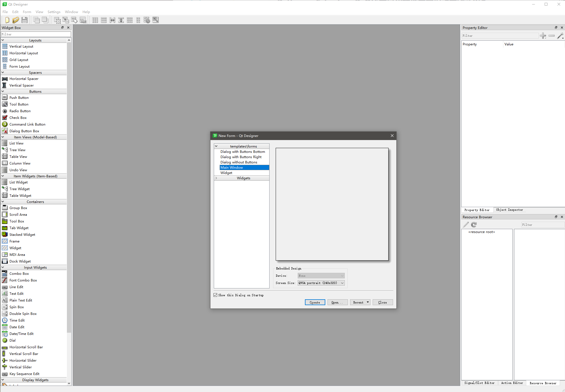Click the Close button in New Form

pyautogui.click(x=383, y=302)
